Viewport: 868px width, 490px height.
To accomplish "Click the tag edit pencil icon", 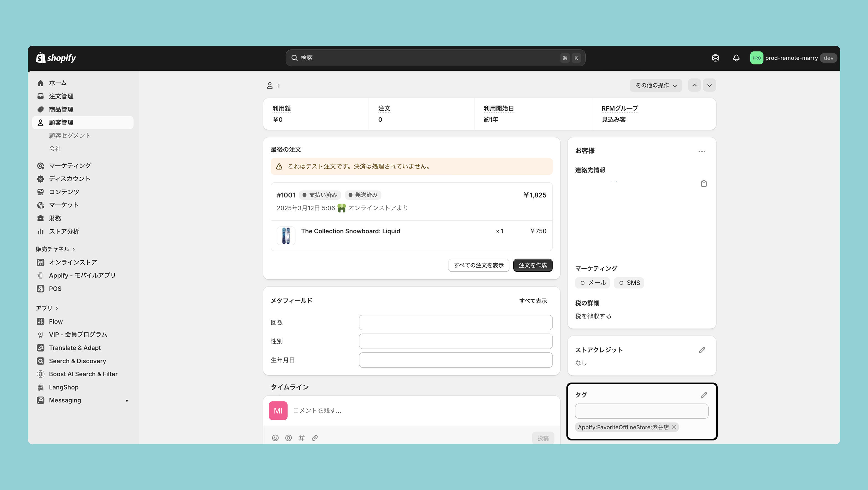I will tap(704, 395).
